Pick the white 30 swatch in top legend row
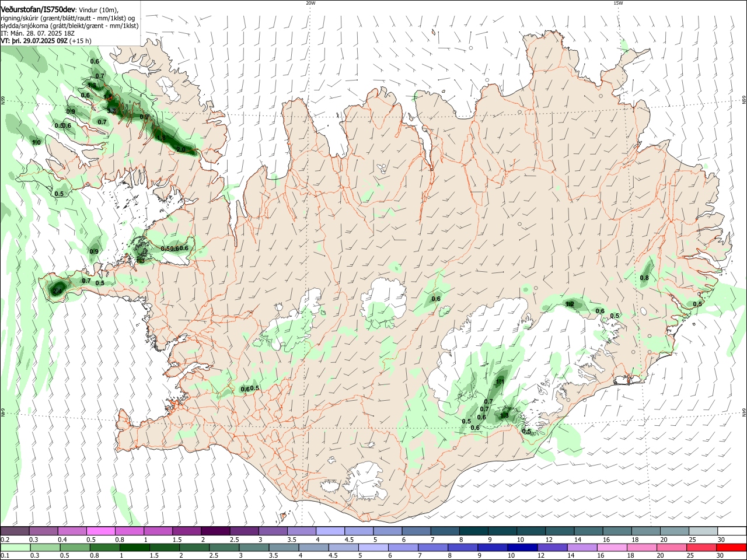Image resolution: width=747 pixels, height=560 pixels. pyautogui.click(x=732, y=531)
